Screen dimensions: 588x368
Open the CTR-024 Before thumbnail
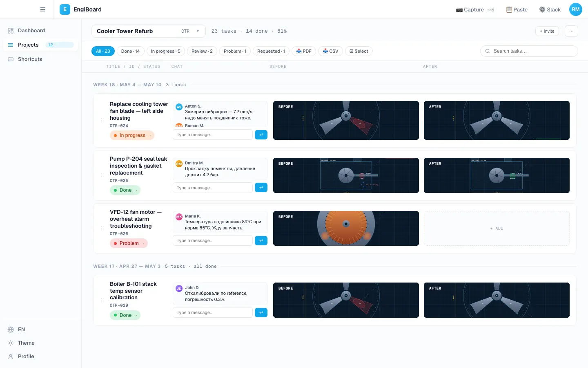point(346,121)
